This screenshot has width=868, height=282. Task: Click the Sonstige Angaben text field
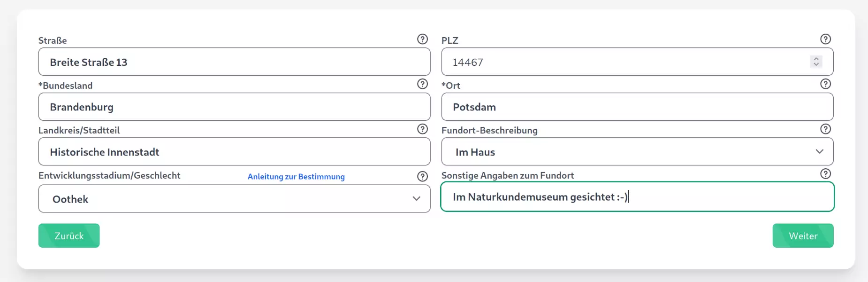[637, 196]
